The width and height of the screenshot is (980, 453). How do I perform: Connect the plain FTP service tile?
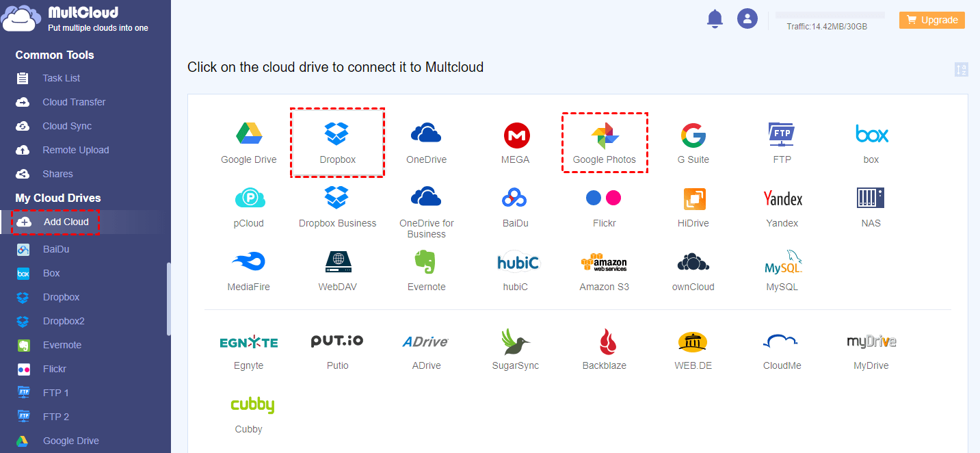[782, 135]
